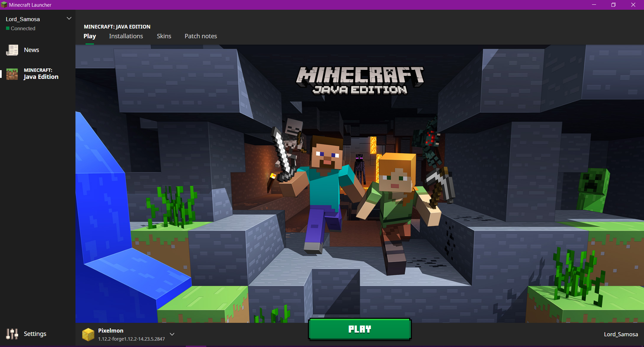Click the grass block Java Edition icon
Screen dimensions: 644x347
[x=12, y=74]
